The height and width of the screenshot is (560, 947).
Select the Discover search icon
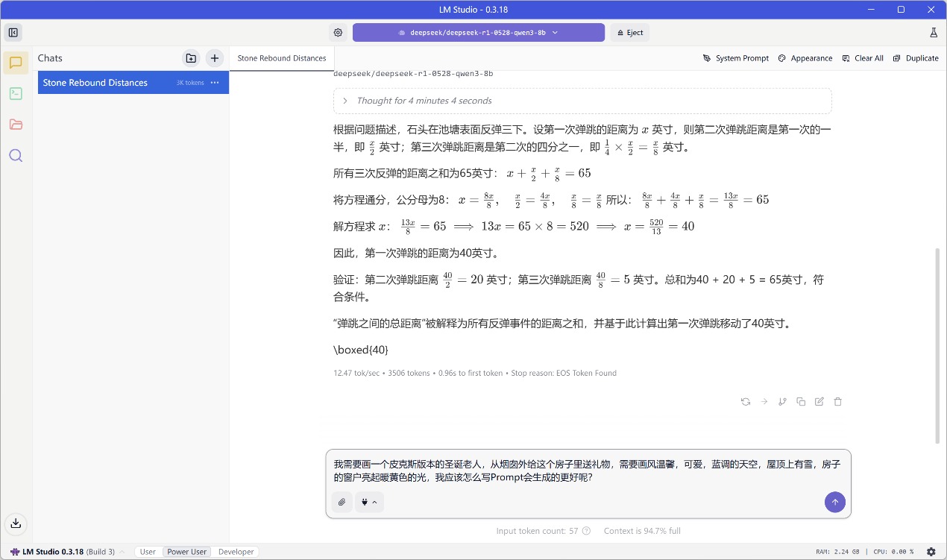(16, 155)
